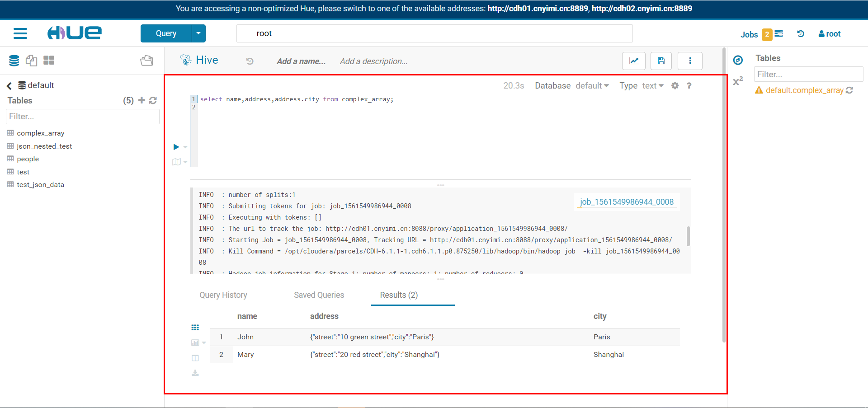868x408 pixels.
Task: Toggle the hamburger menu open
Action: pyautogui.click(x=20, y=33)
